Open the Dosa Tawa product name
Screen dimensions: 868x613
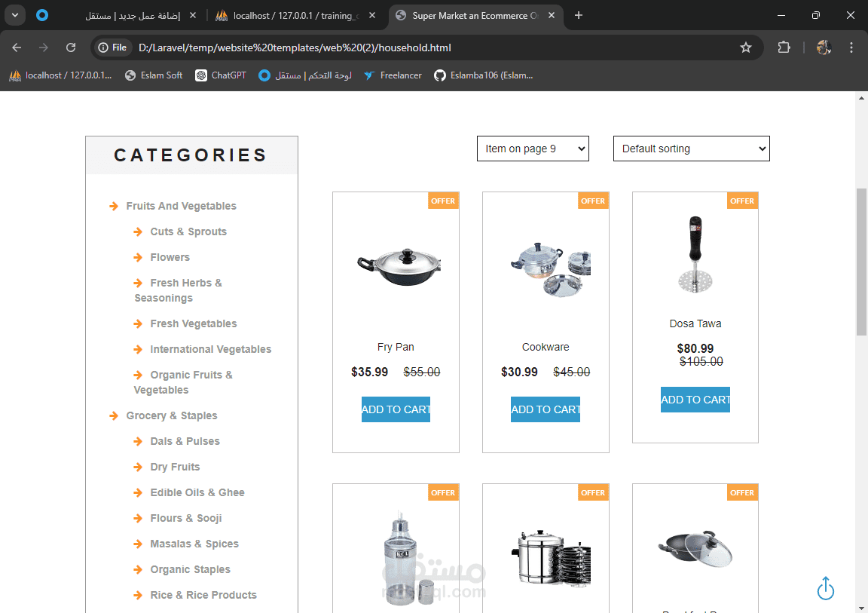tap(695, 323)
